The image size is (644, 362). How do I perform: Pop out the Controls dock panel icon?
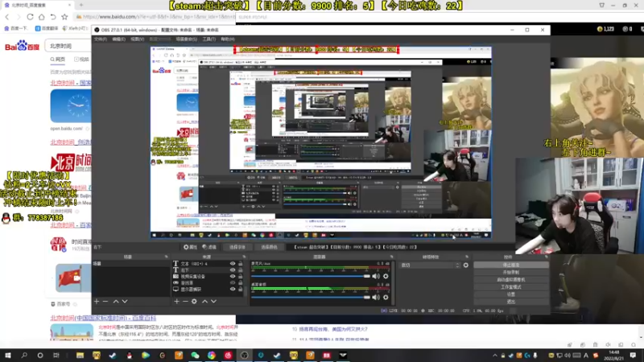pos(547,257)
